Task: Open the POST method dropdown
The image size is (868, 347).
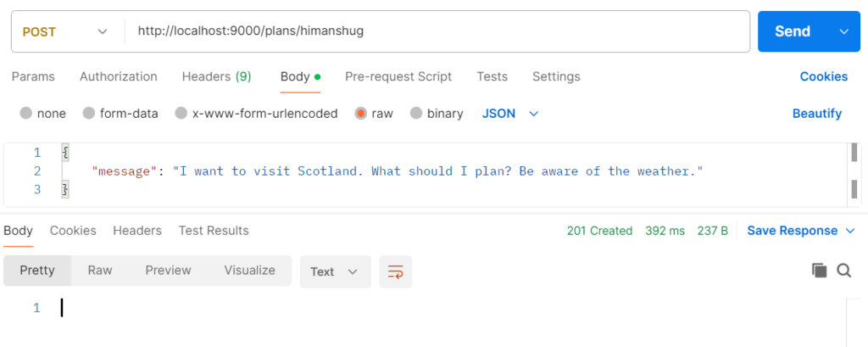Action: [x=64, y=31]
